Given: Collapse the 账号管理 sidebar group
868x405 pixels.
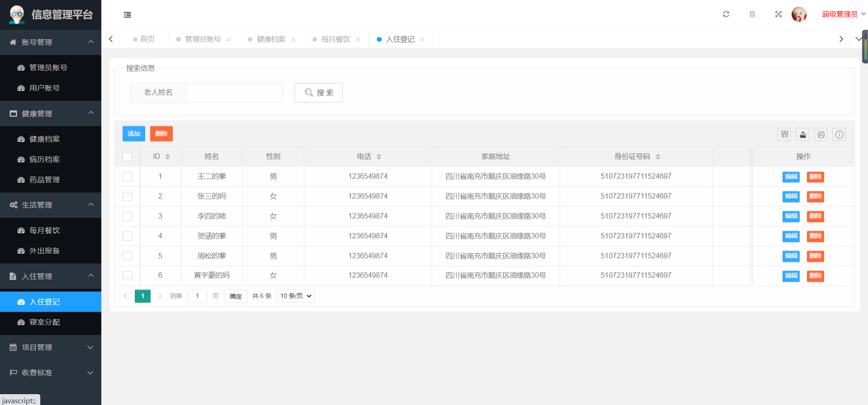Looking at the screenshot, I should 51,42.
